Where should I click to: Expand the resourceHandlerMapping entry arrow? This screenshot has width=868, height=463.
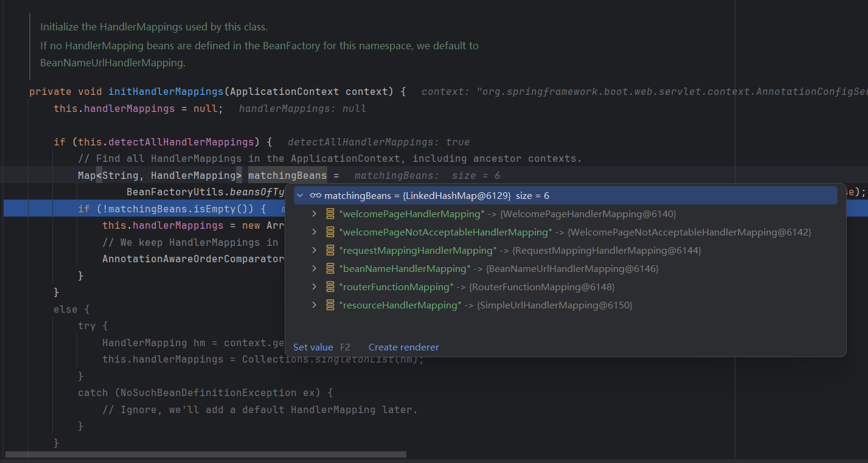coord(314,305)
